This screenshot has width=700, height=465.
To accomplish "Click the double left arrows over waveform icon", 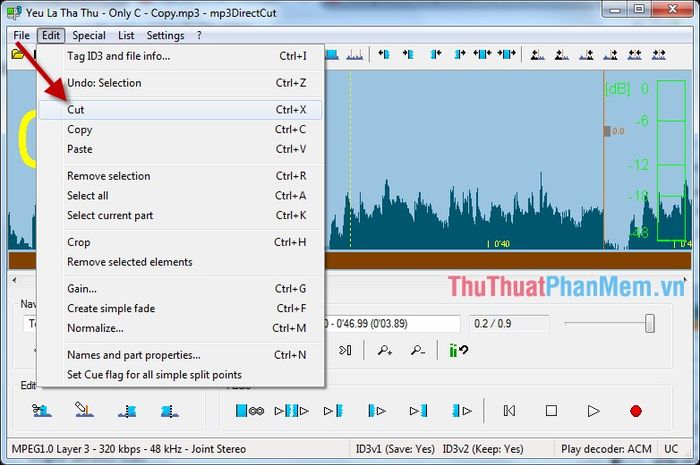I will click(x=634, y=55).
